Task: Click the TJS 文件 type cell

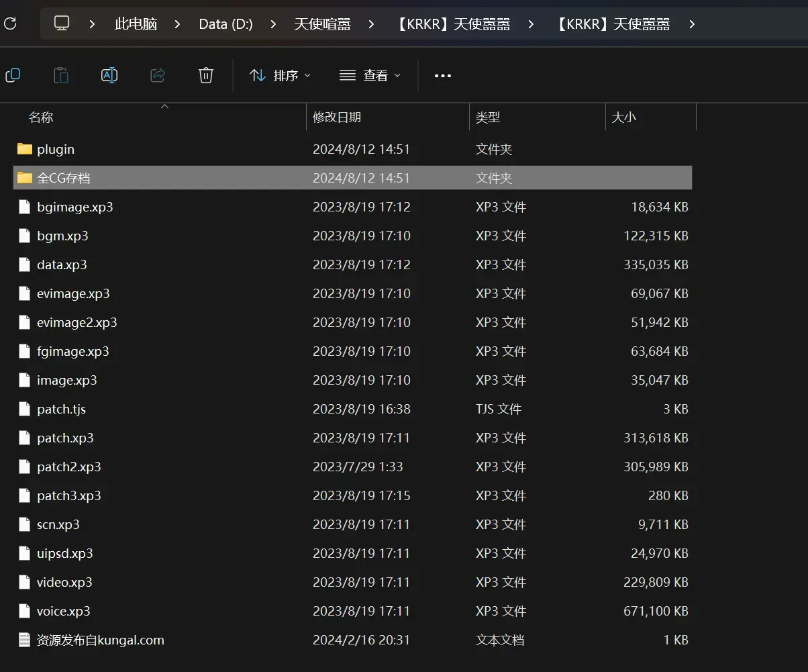Action: click(499, 409)
